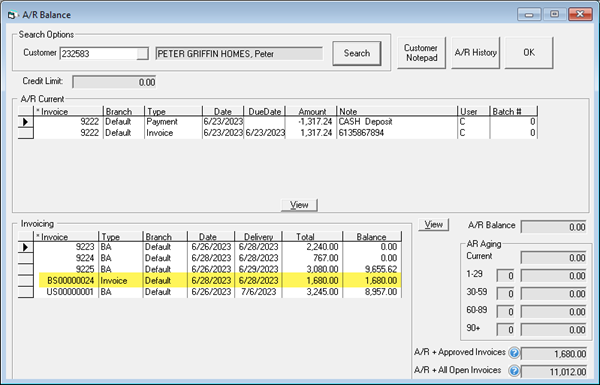Click the 9,655.62 balance cell
The image size is (600, 385).
click(372, 269)
